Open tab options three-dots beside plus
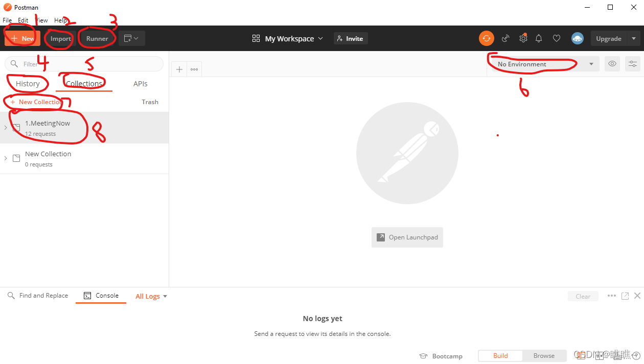644x364 pixels. tap(194, 69)
